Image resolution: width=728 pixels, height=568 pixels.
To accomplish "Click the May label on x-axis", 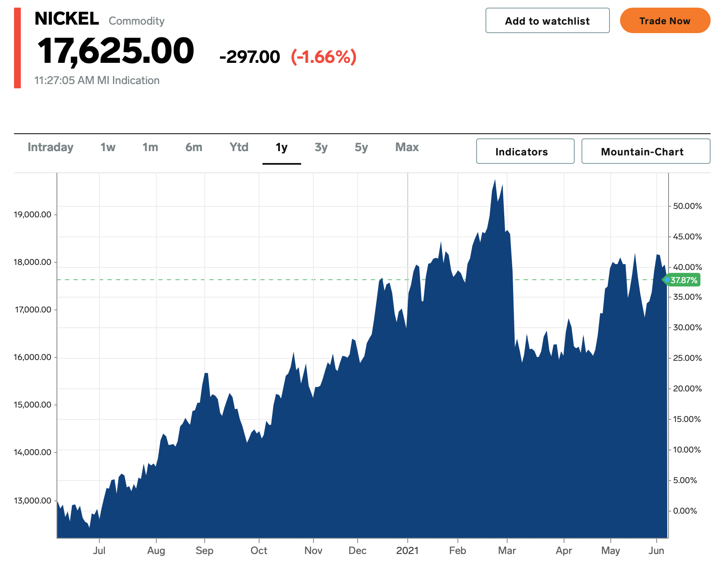I will 610,551.
